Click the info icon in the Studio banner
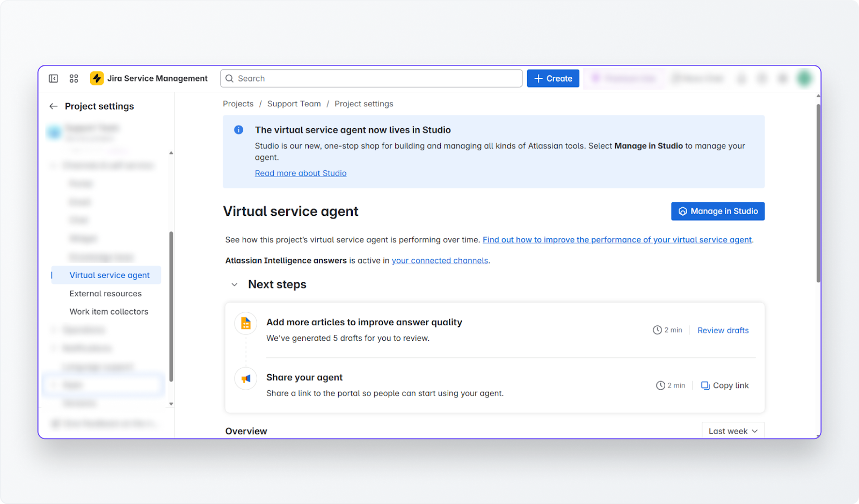 point(238,130)
